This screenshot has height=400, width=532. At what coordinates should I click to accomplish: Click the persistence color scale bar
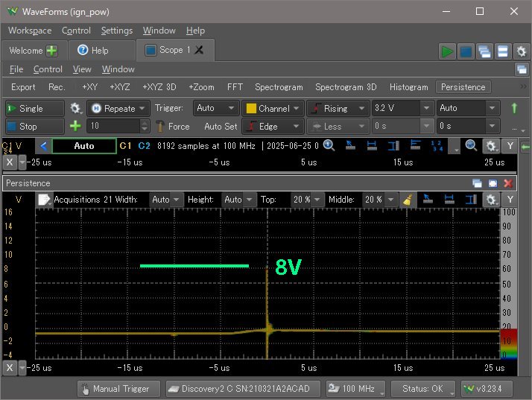[x=509, y=284]
